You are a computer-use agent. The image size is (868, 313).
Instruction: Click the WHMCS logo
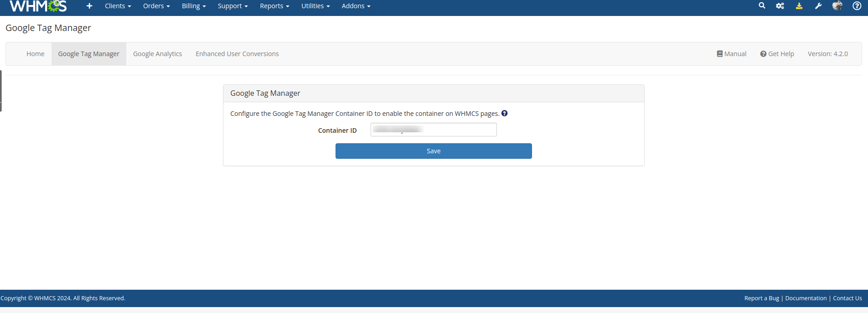(x=38, y=6)
